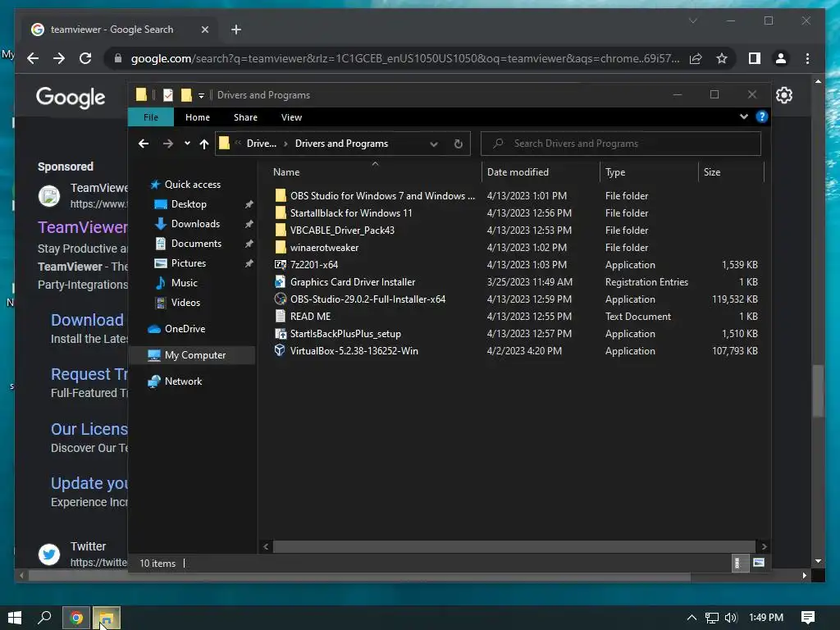Open a new Chrome tab
Viewport: 840px width, 630px height.
tap(235, 30)
